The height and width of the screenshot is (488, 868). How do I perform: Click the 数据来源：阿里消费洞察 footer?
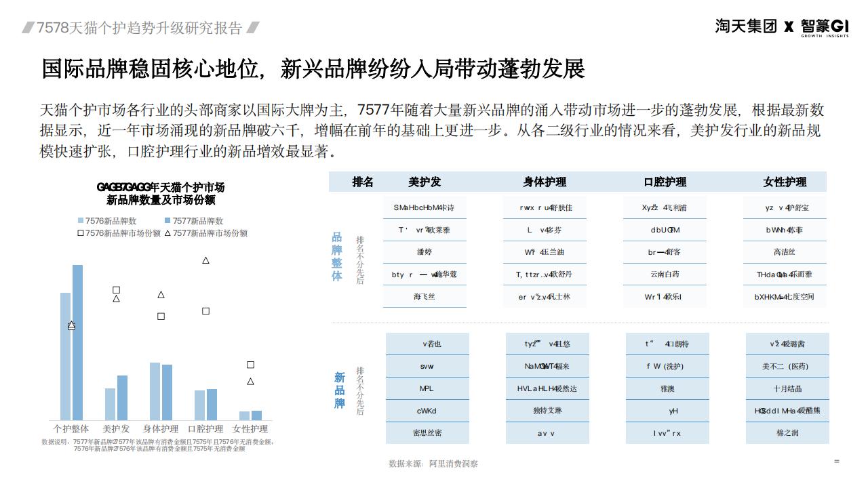[433, 464]
